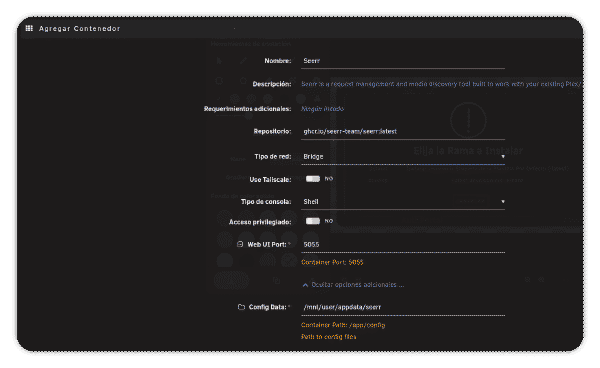Click the Path to config files text

329,337
